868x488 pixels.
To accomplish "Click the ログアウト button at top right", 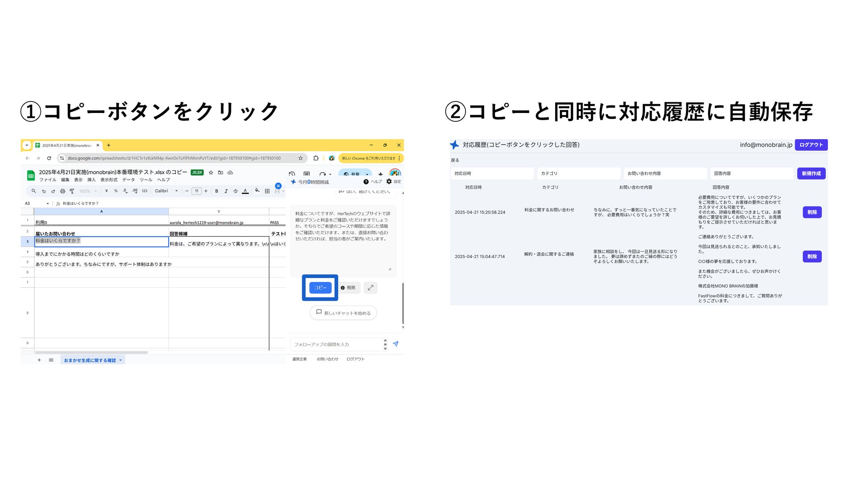I will (811, 145).
